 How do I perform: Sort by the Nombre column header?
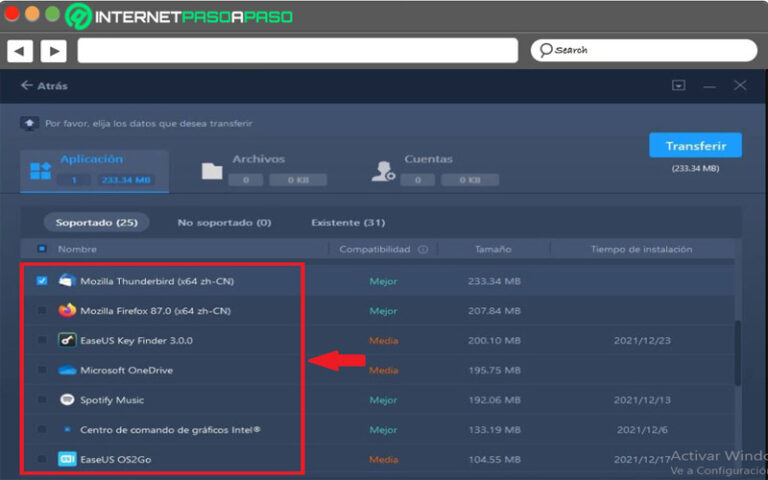(77, 249)
